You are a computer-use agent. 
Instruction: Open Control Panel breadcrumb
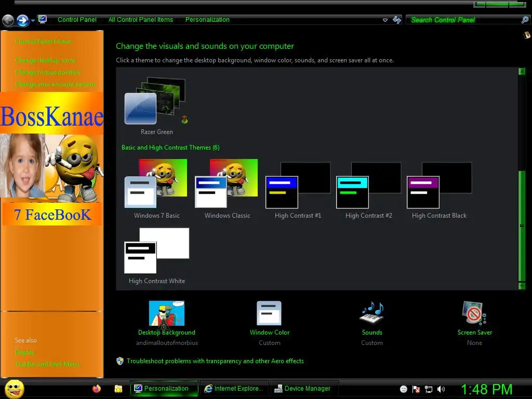click(x=77, y=20)
